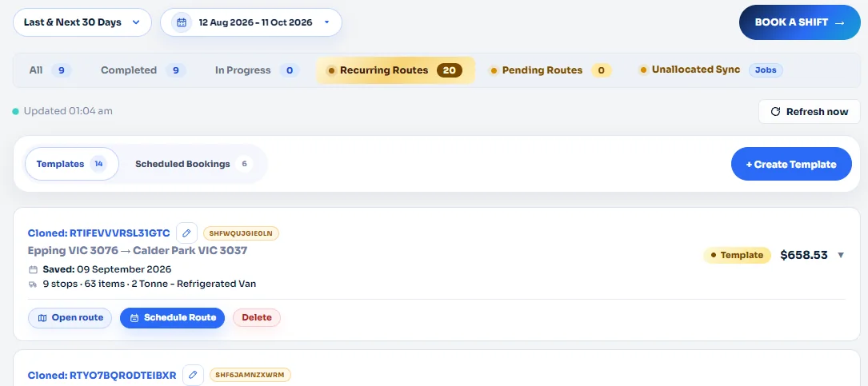The width and height of the screenshot is (868, 386).
Task: Click the Saved: 09 September 2026 text
Action: (x=107, y=269)
